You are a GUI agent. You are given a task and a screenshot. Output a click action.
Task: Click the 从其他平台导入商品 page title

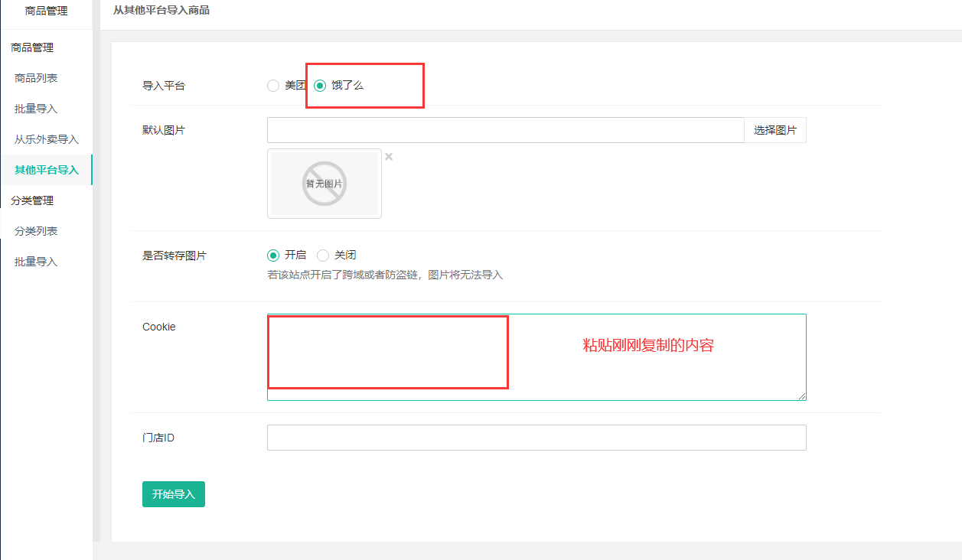pyautogui.click(x=161, y=11)
